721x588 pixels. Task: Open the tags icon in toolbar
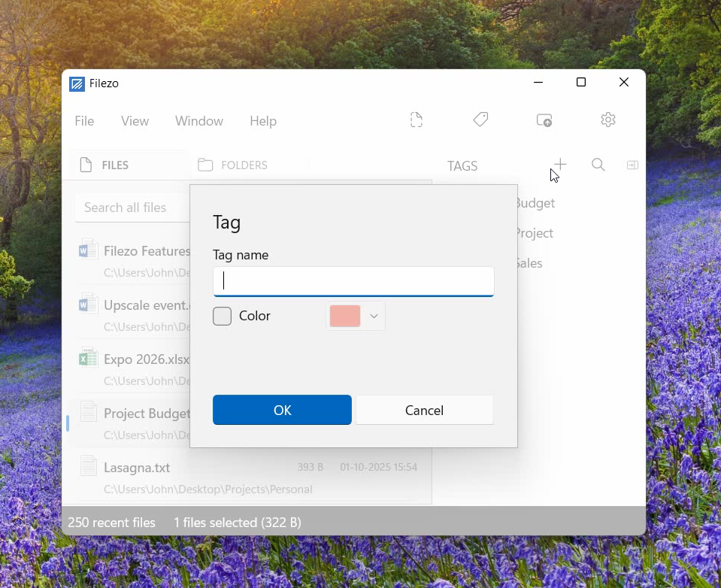point(480,120)
